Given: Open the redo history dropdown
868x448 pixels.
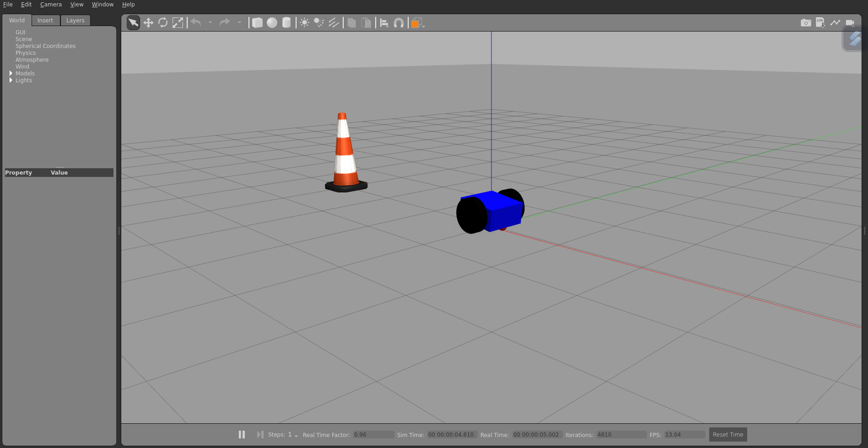Looking at the screenshot, I should pos(239,22).
